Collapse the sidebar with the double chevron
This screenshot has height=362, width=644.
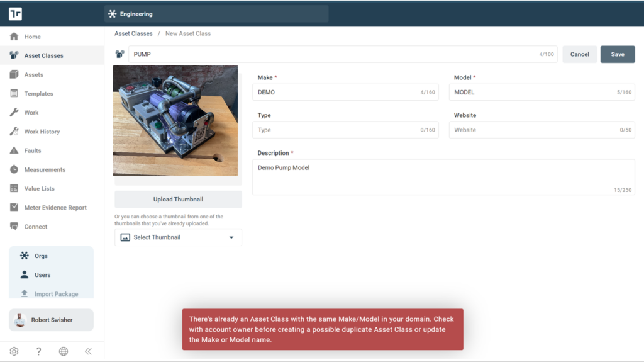coord(88,351)
